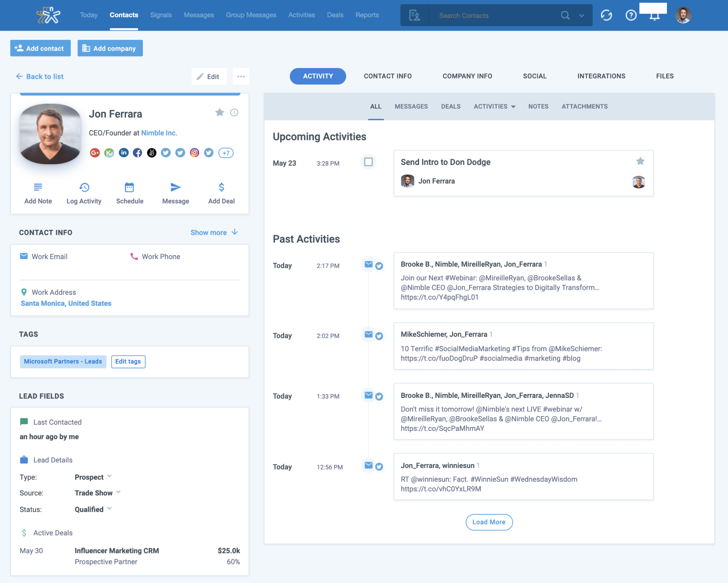Screen dimensions: 728x583
Task: Open the help question mark icon
Action: point(631,15)
